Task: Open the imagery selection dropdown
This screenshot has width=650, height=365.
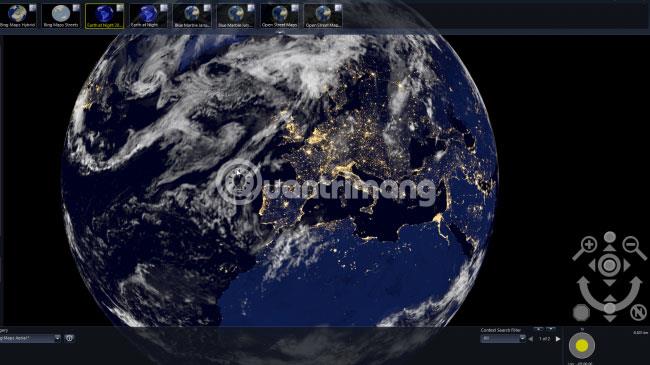Action: (57, 338)
